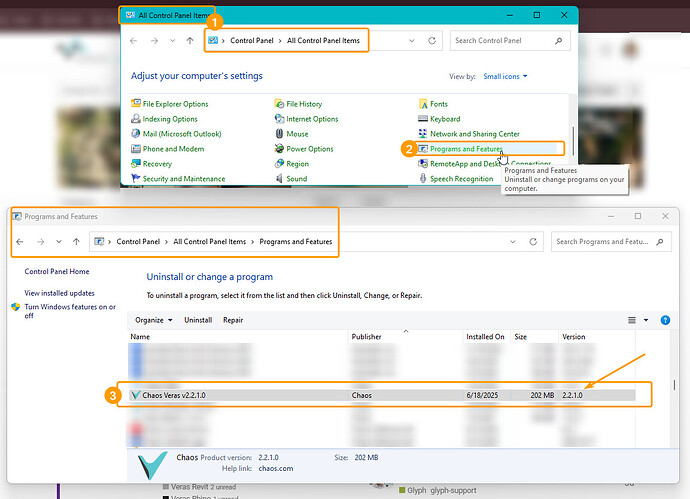Open File Explorer Options in Control Panel
Image resolution: width=690 pixels, height=499 pixels.
pos(170,104)
